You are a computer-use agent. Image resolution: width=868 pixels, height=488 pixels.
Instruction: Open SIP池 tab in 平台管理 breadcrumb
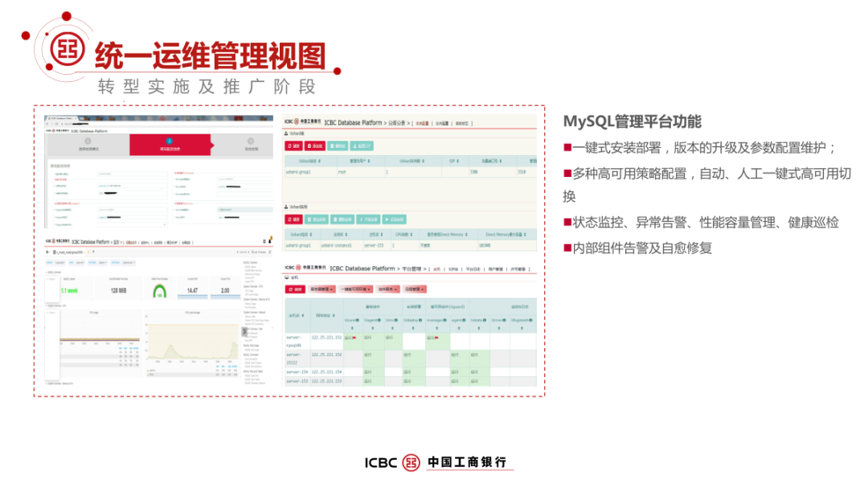[x=453, y=269]
